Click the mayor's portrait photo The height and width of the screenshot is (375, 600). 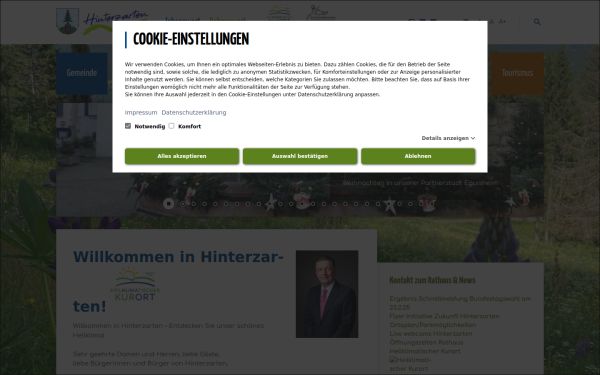pyautogui.click(x=327, y=294)
